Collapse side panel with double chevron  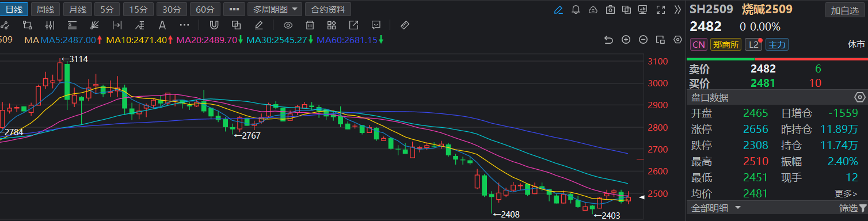677,10
